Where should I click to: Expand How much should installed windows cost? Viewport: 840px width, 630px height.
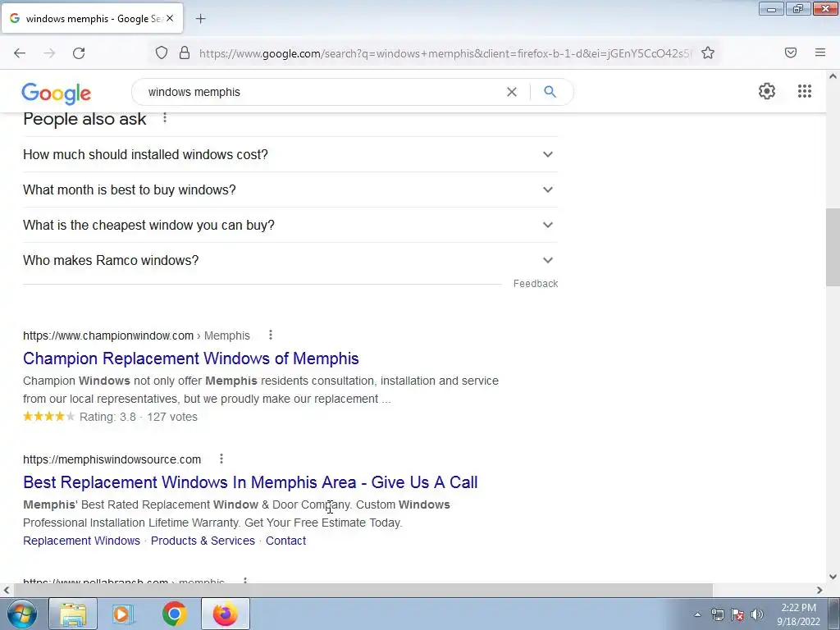tap(290, 154)
